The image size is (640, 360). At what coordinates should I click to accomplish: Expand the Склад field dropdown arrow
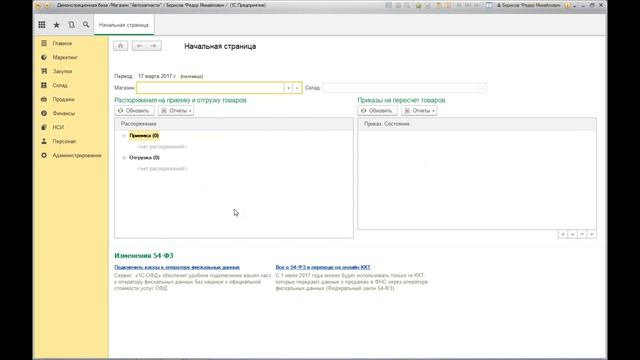coord(482,88)
